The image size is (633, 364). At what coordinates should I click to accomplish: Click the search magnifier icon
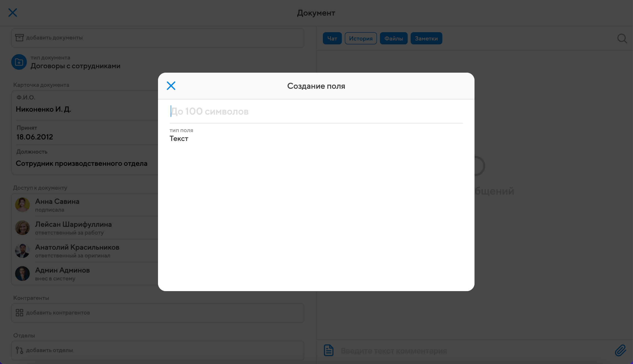click(x=622, y=39)
